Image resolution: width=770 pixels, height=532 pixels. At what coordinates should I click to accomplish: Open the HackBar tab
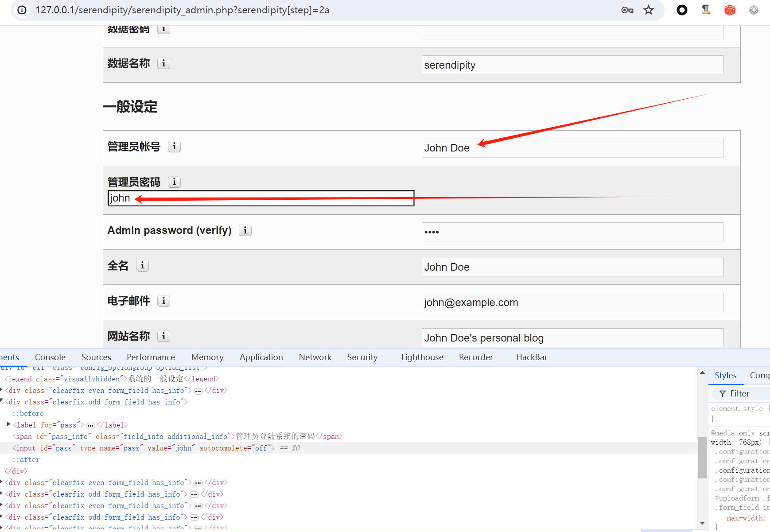pyautogui.click(x=532, y=357)
